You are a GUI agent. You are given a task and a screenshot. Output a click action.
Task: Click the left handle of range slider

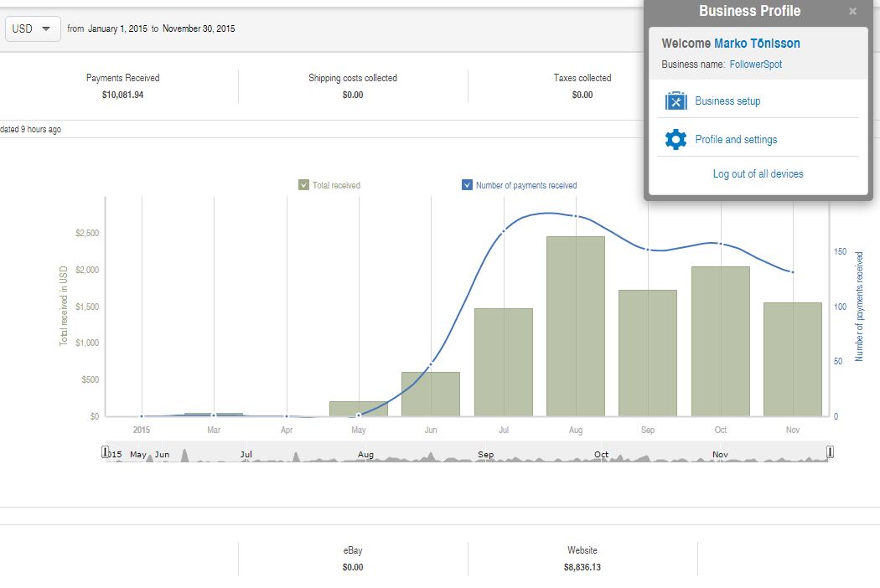coord(105,452)
